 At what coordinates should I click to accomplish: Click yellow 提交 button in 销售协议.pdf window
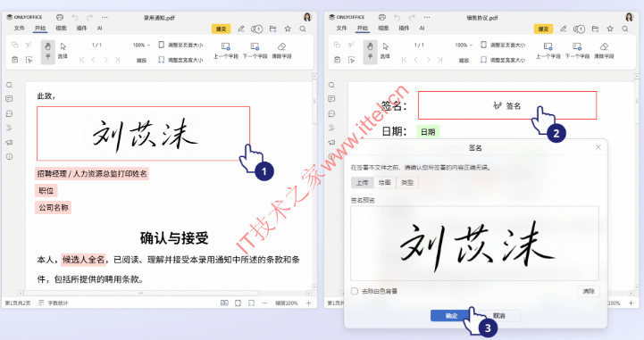pyautogui.click(x=543, y=29)
